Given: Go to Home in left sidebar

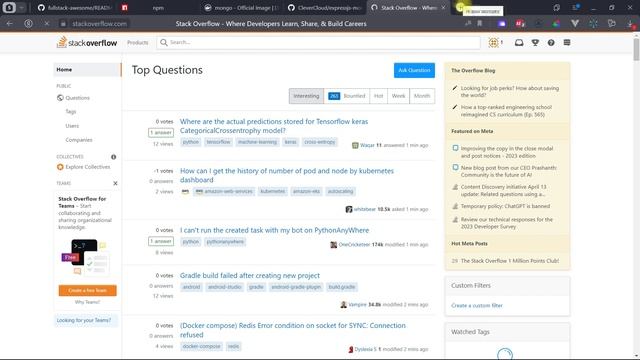Looking at the screenshot, I should click(87, 70).
